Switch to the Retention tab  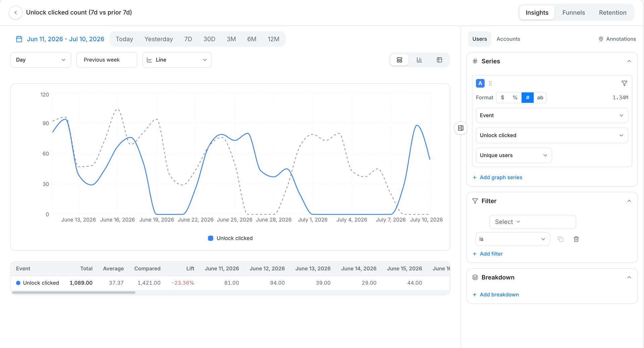click(613, 13)
